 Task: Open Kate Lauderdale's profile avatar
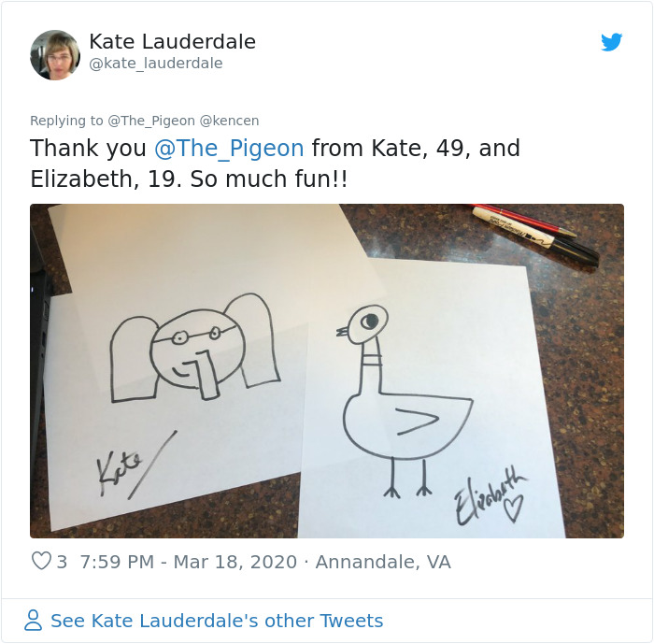coord(55,55)
